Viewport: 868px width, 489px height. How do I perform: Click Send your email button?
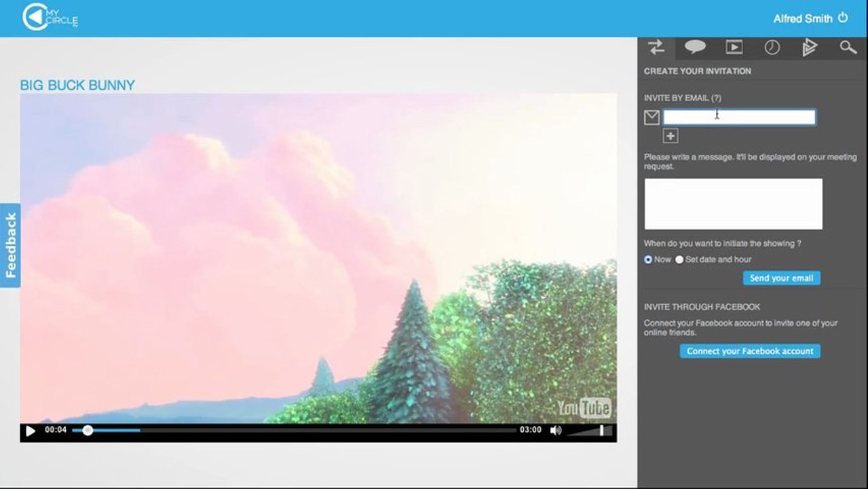(782, 278)
